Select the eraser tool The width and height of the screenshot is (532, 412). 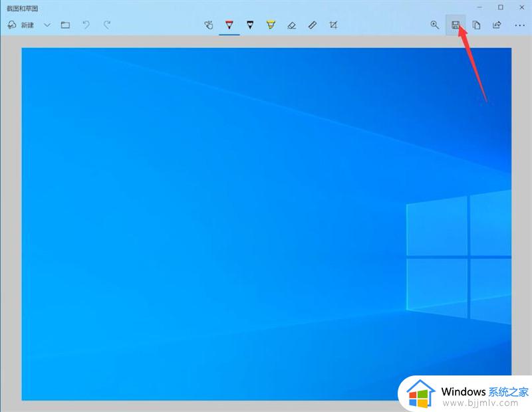point(292,25)
